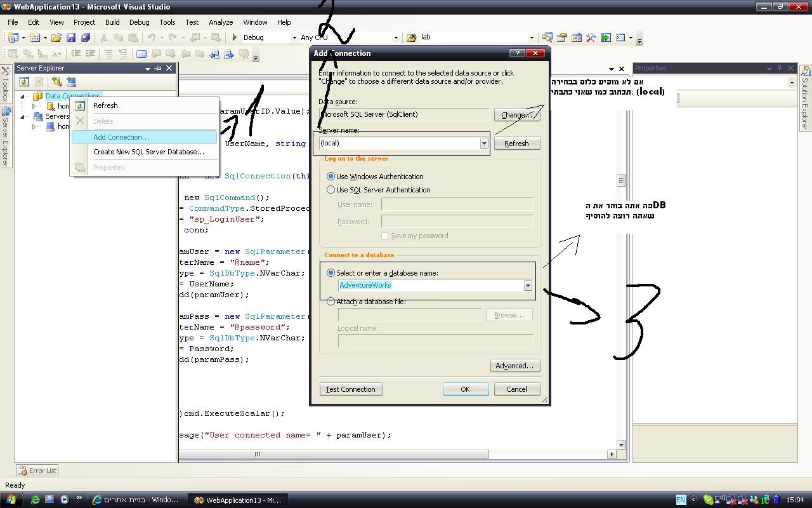The height and width of the screenshot is (508, 812).
Task: Choose Add Connection... from context menu
Action: [x=121, y=137]
